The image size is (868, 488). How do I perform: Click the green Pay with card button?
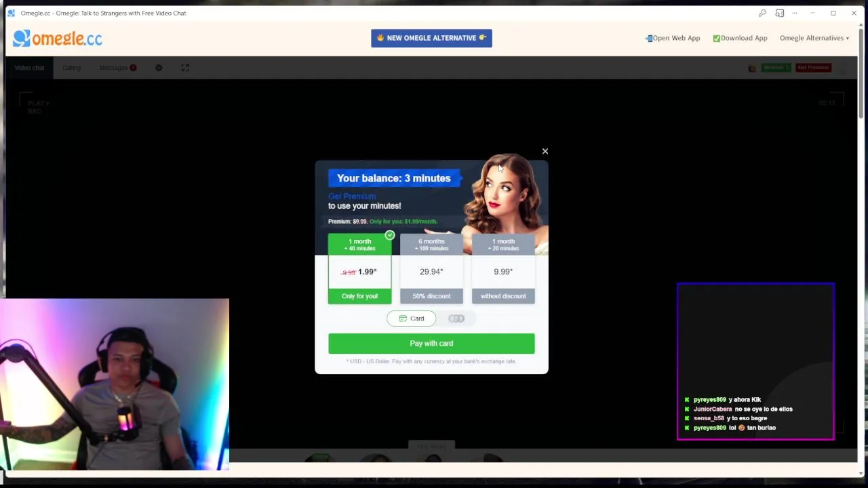(431, 344)
